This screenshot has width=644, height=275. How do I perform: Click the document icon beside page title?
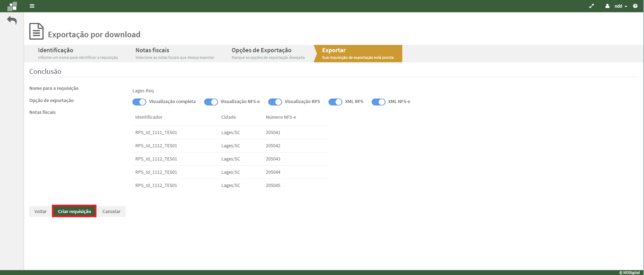[x=36, y=31]
